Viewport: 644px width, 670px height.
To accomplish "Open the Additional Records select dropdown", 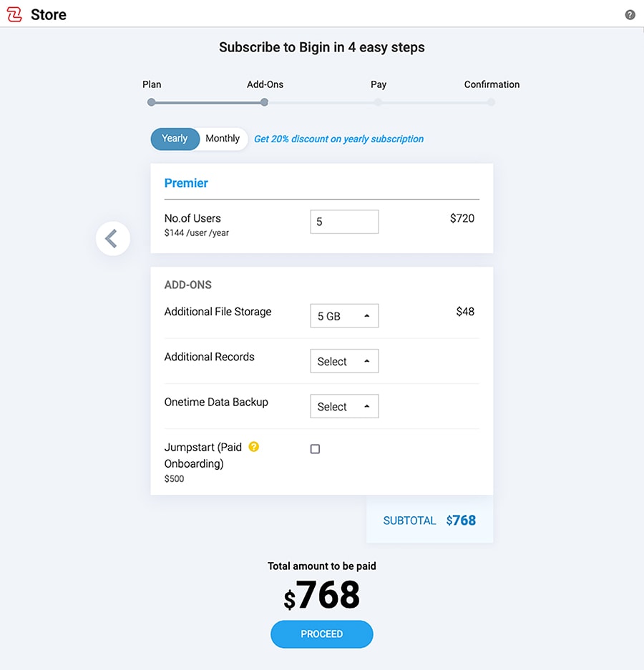I will coord(344,361).
